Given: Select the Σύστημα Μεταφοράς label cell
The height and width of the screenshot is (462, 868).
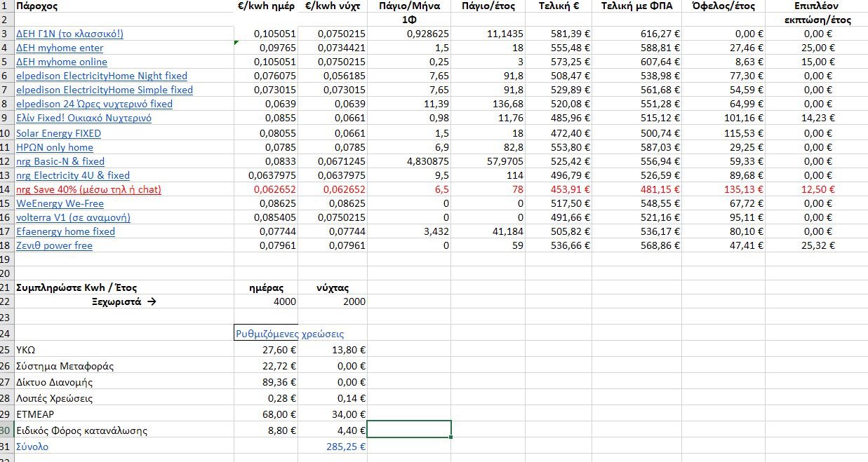Looking at the screenshot, I should (123, 366).
